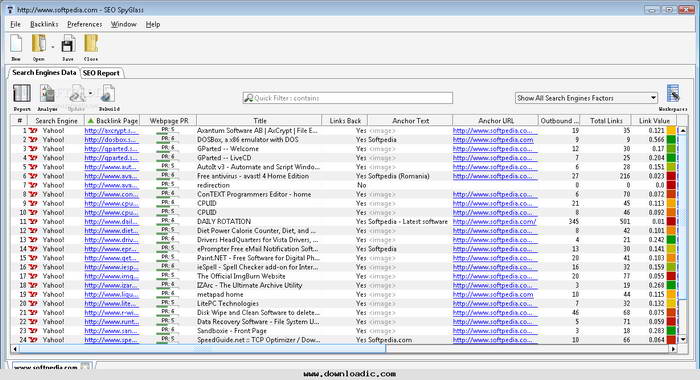Click the link value color swatch in row 7

tap(671, 185)
